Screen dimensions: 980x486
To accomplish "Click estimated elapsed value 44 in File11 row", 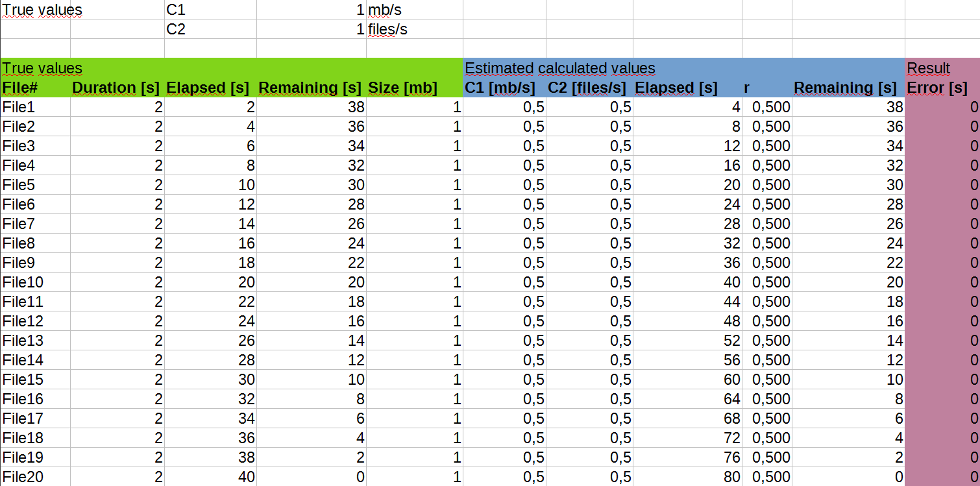I will pos(687,302).
